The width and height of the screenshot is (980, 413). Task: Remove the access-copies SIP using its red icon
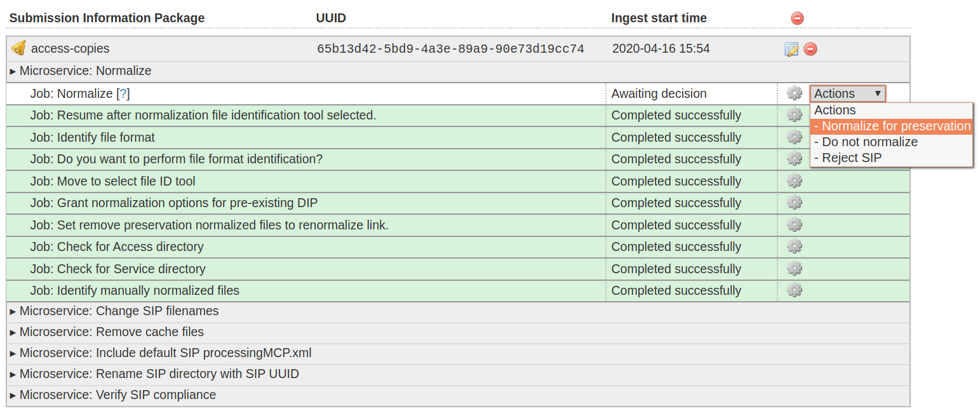point(810,49)
